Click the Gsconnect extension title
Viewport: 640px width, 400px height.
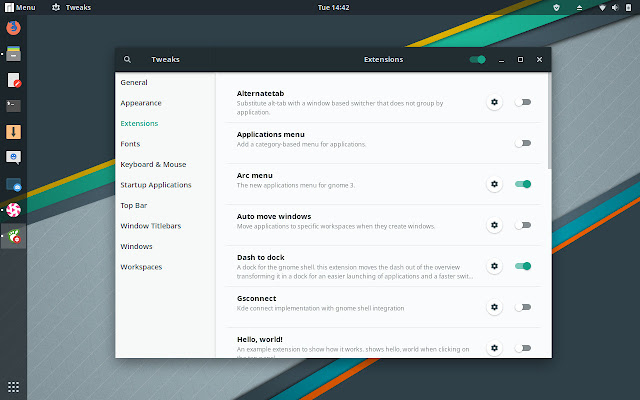click(257, 298)
